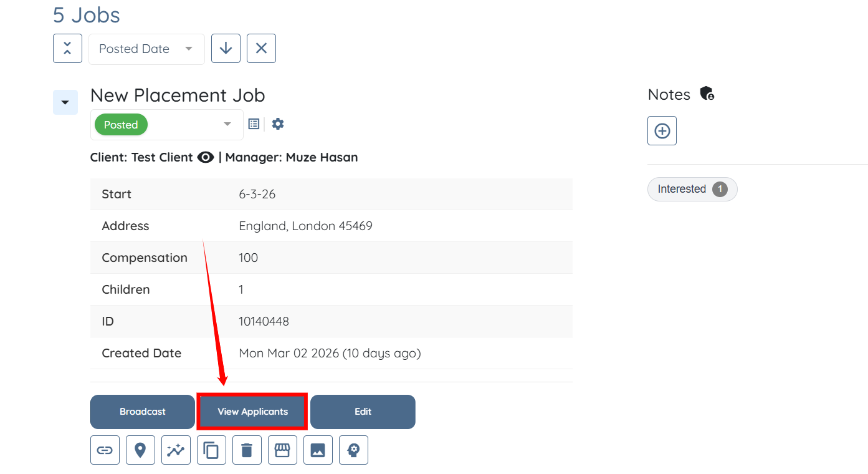Open the Posted status dropdown
This screenshot has height=474, width=868.
click(166, 125)
